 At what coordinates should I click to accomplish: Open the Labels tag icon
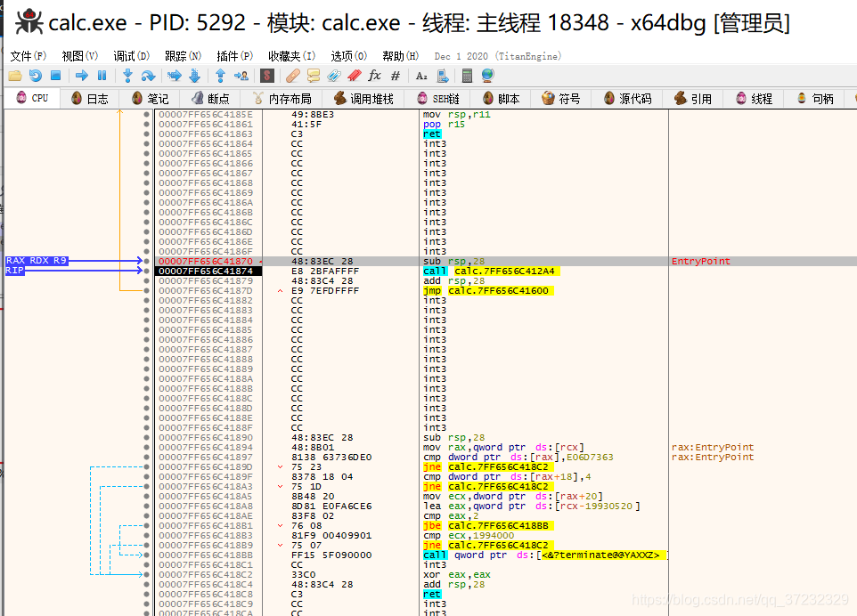(334, 76)
